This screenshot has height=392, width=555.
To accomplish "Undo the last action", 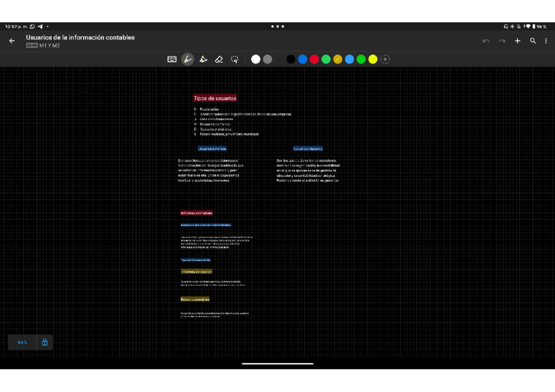I will [x=486, y=41].
